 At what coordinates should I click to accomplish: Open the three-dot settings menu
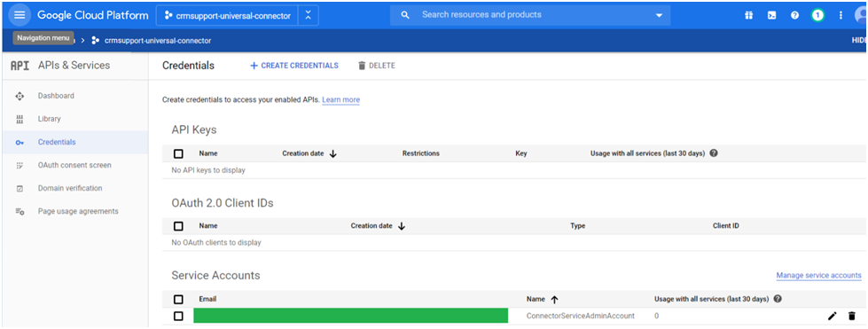coord(841,15)
